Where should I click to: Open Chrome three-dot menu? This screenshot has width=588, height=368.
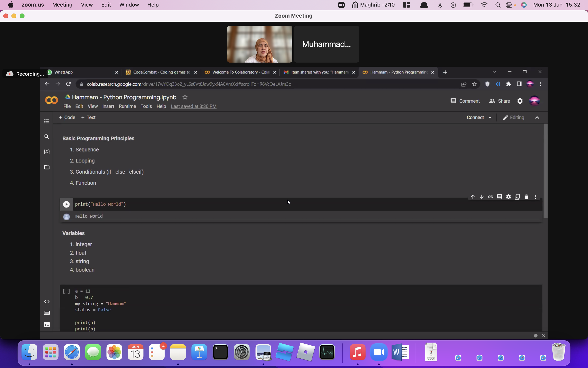[540, 84]
